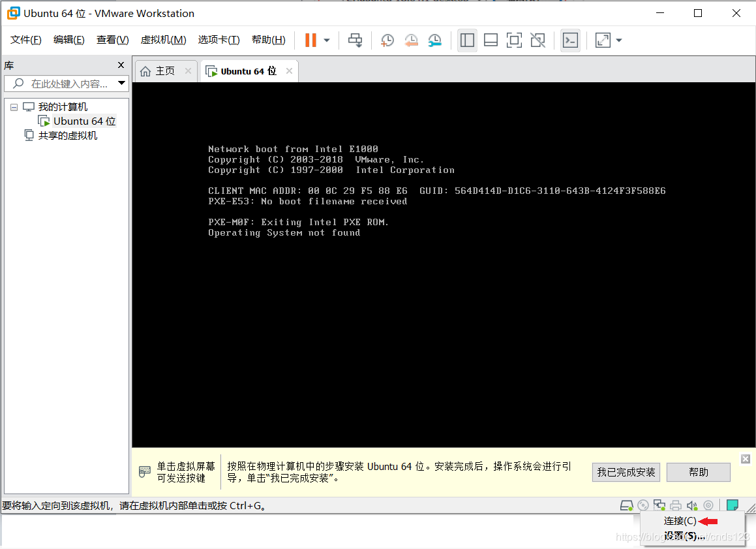
Task: Click the hard disk status icon
Action: coord(626,505)
